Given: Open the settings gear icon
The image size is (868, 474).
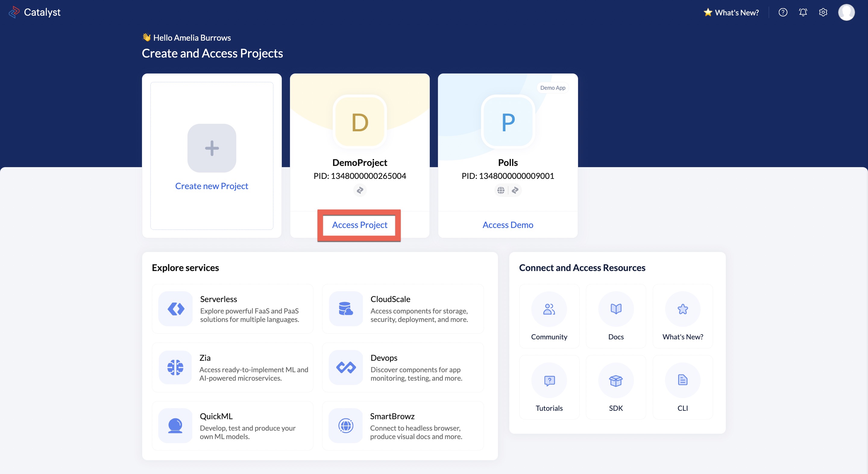Looking at the screenshot, I should [823, 12].
